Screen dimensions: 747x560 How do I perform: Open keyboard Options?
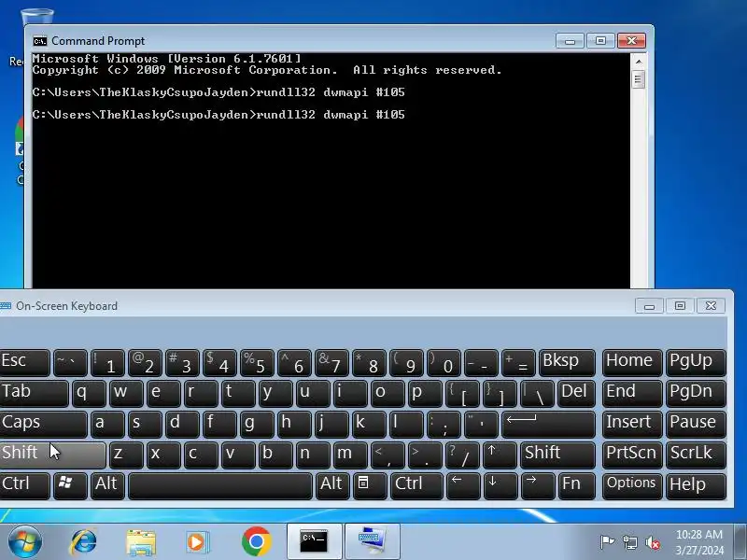coord(632,484)
